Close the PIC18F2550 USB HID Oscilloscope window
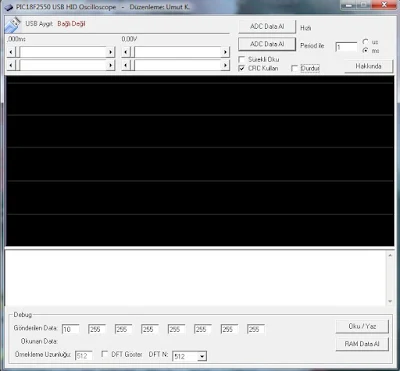The image size is (400, 371). point(384,5)
